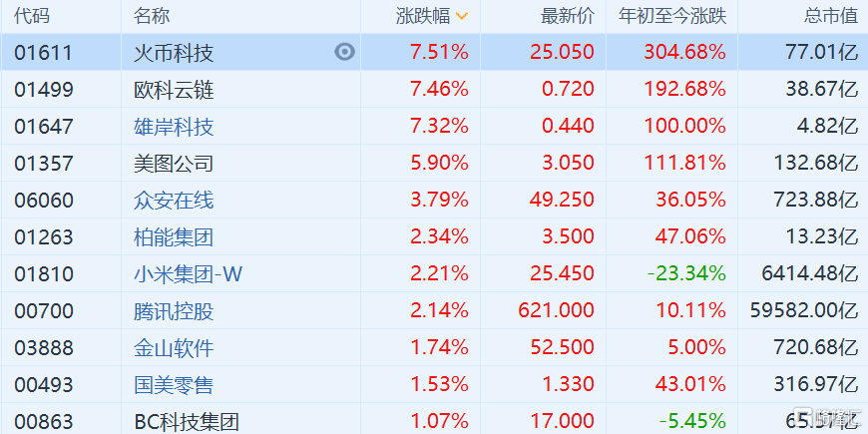Sort by the 涨跌幅 column header
Viewport: 868px width, 434px height.
point(423,17)
